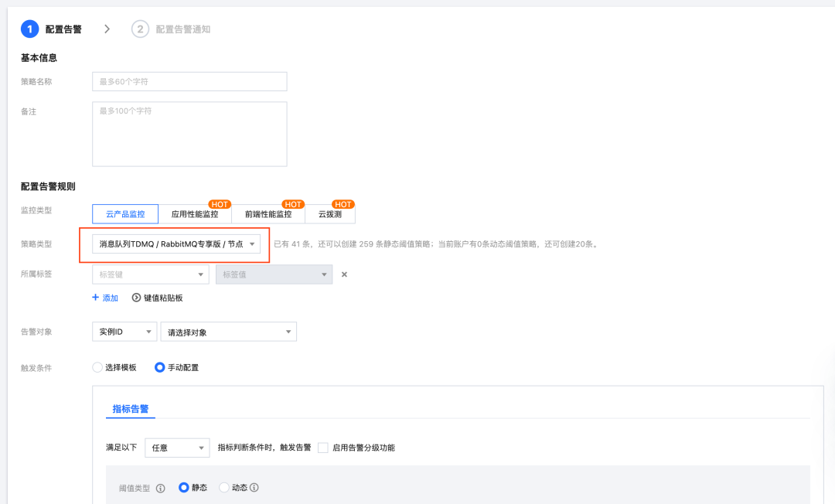Open 策略类型 dropdown RabbitMQ专享版
The height and width of the screenshot is (504, 835).
click(x=176, y=243)
